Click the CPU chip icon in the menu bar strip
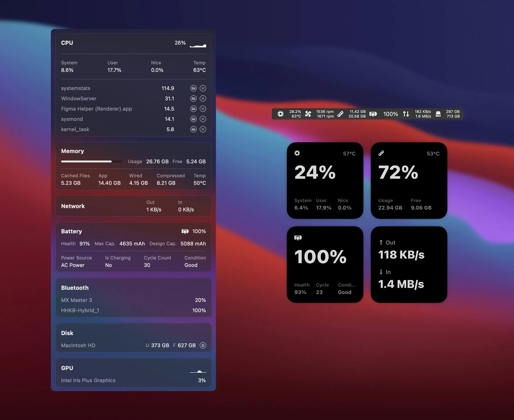Screen dimensions: 514x420 [281, 114]
